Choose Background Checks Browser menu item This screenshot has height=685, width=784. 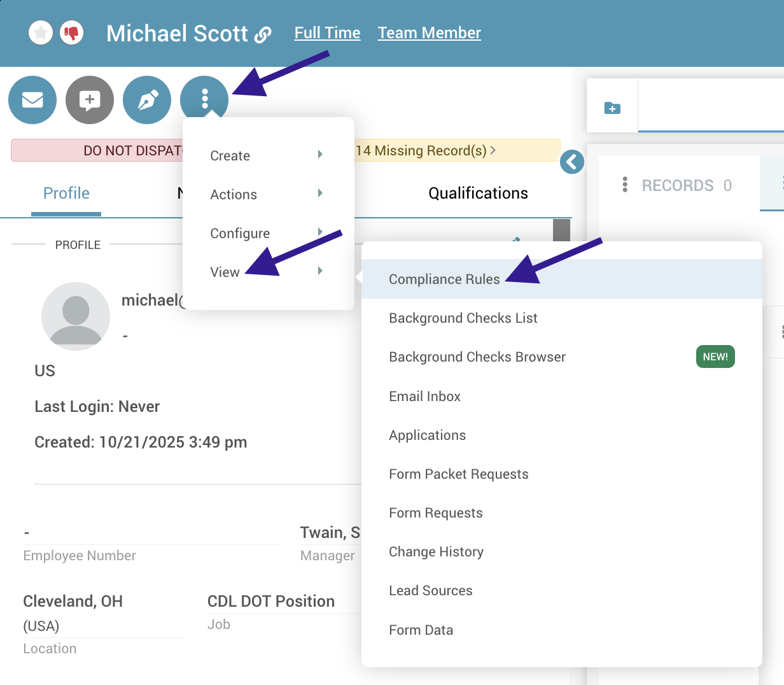(477, 357)
